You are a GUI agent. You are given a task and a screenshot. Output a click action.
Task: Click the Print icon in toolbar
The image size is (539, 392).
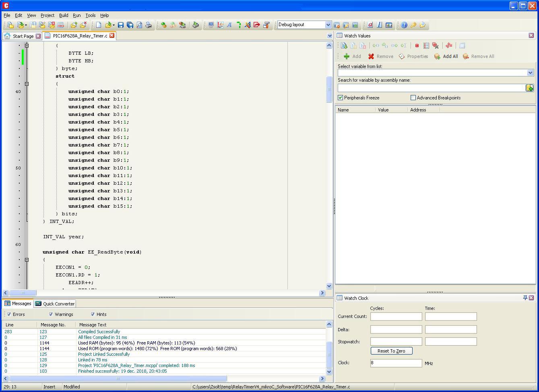pyautogui.click(x=149, y=25)
